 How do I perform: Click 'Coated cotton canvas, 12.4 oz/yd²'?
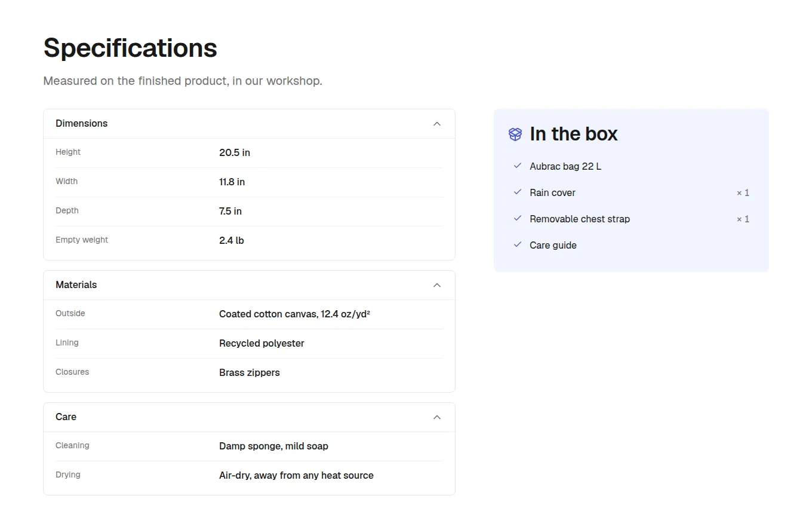coord(294,314)
